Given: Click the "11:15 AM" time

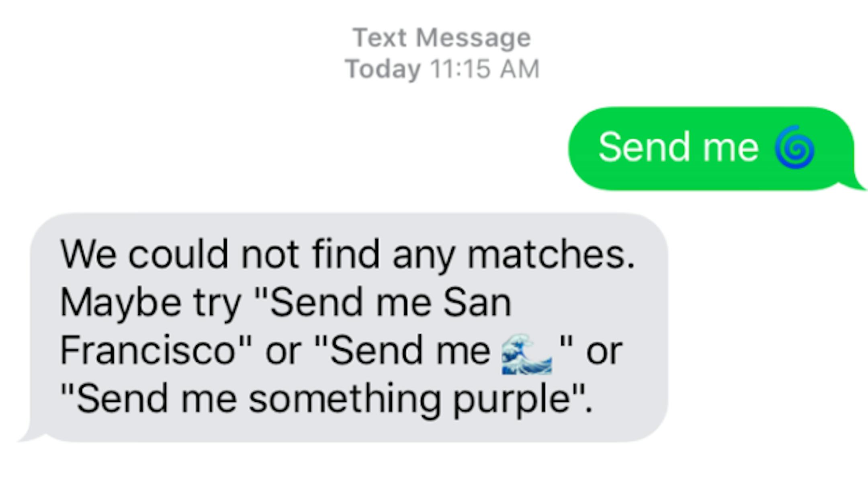Looking at the screenshot, I should (485, 69).
